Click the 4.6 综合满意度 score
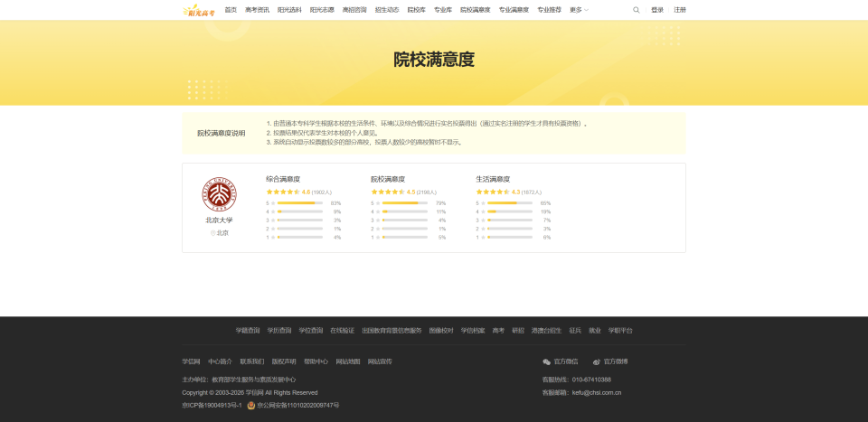 [x=307, y=192]
